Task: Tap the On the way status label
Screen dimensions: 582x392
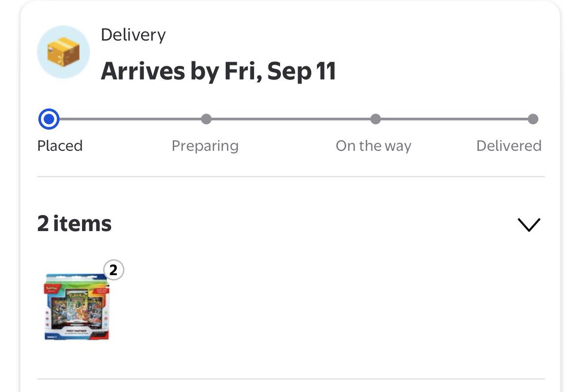Action: point(373,146)
